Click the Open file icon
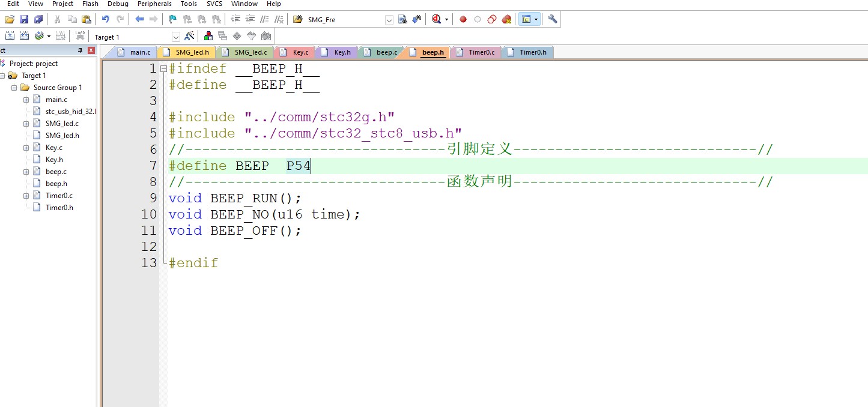This screenshot has width=868, height=407. tap(9, 19)
